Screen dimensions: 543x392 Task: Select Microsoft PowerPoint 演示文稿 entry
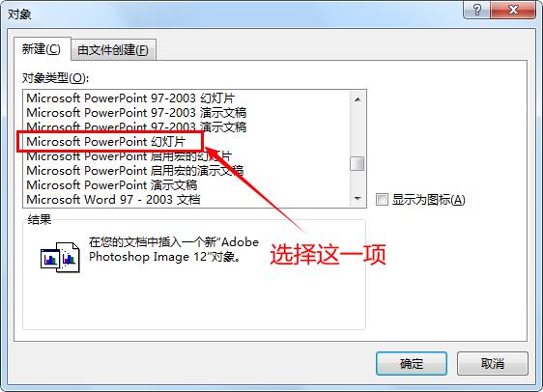point(112,185)
